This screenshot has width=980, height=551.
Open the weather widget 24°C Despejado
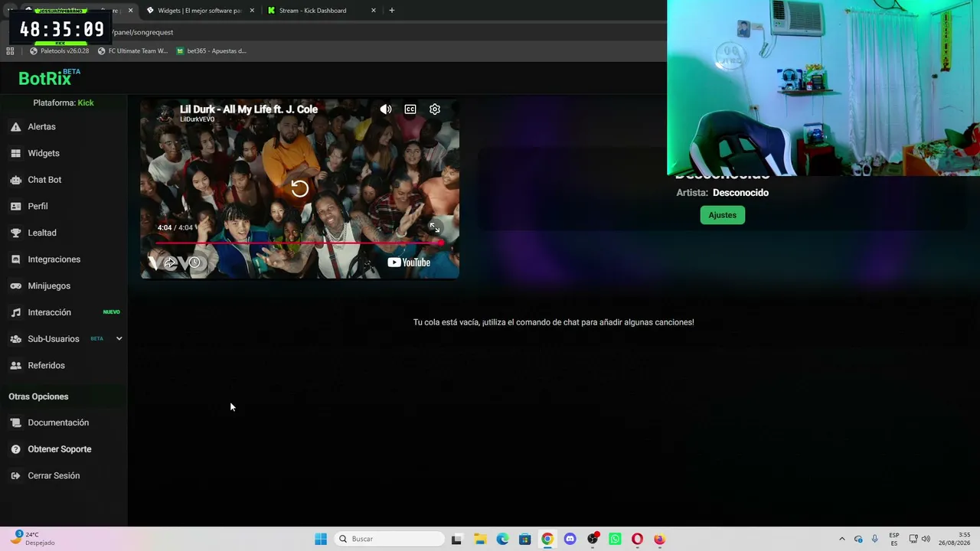tap(32, 539)
